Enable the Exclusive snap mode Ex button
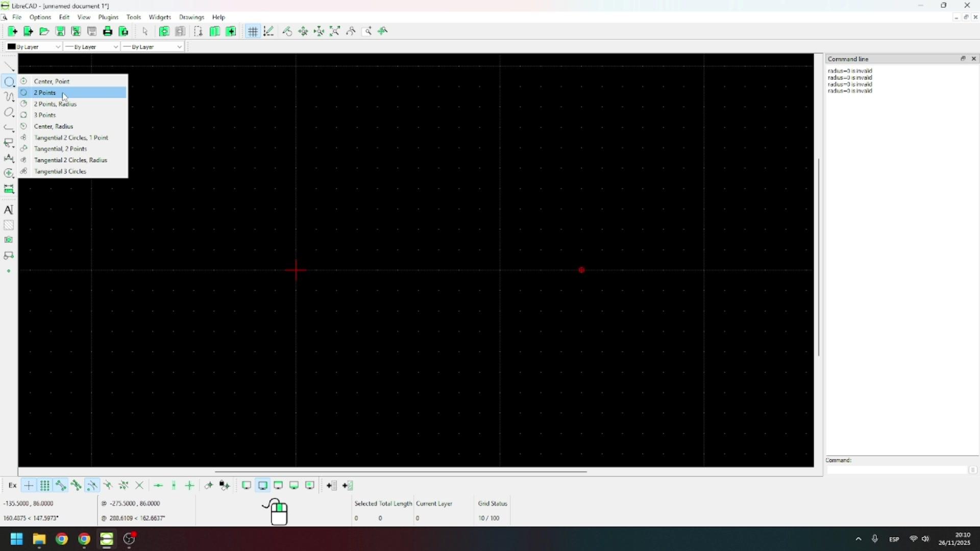The height and width of the screenshot is (551, 980). tap(12, 486)
